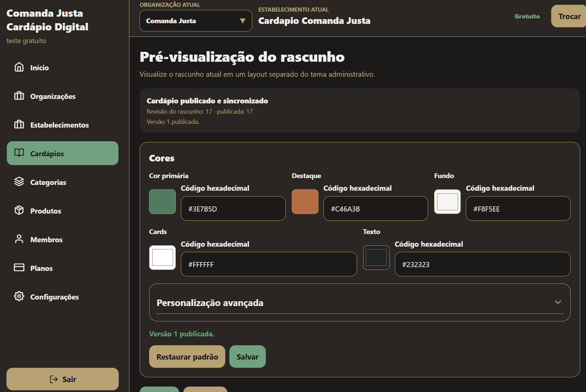Viewport: 586px width, 392px height.
Task: Click the briefcase icon beside Organizações
Action: [x=19, y=96]
